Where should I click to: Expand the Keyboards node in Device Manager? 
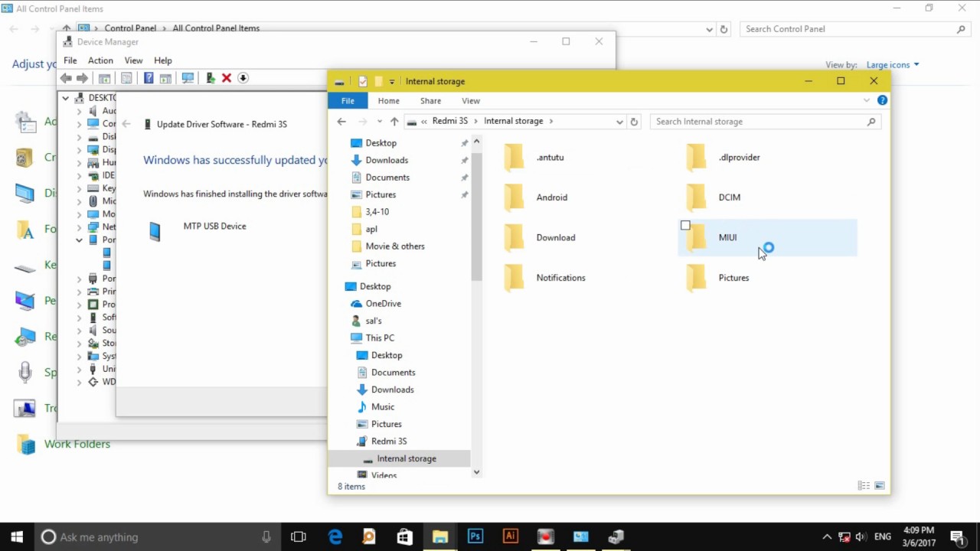(79, 188)
